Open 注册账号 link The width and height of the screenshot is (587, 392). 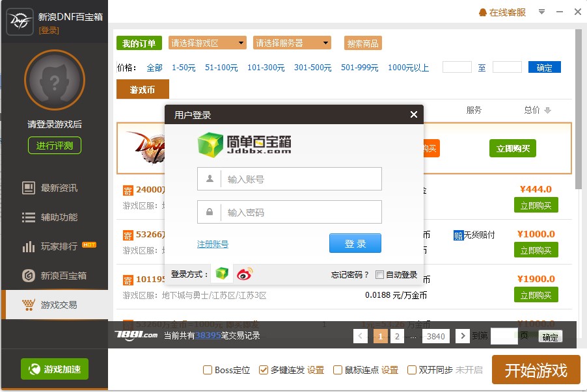tap(213, 244)
